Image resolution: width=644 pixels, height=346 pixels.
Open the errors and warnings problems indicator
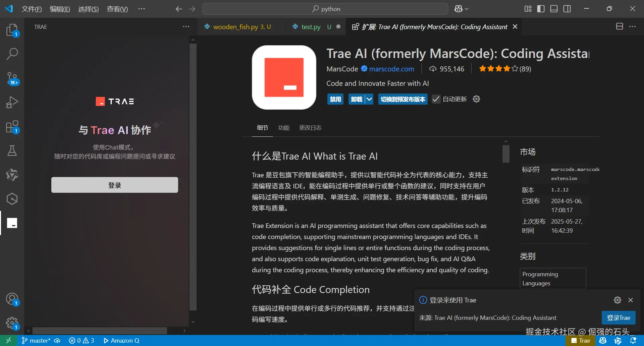[82, 341]
